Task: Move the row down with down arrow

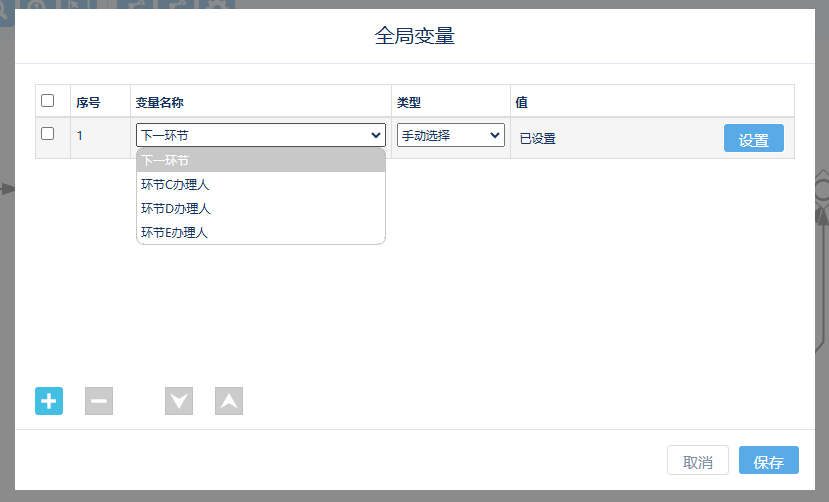Action: (179, 401)
